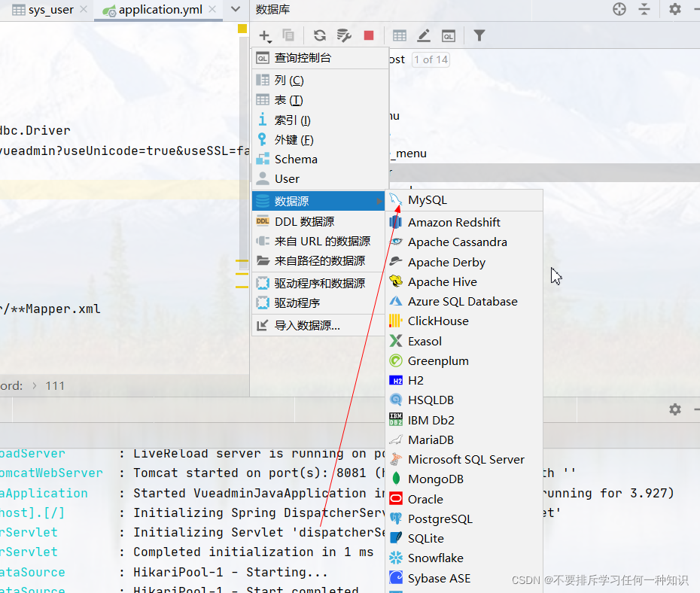Image resolution: width=700 pixels, height=593 pixels.
Task: Click the red Stop icon
Action: point(369,35)
